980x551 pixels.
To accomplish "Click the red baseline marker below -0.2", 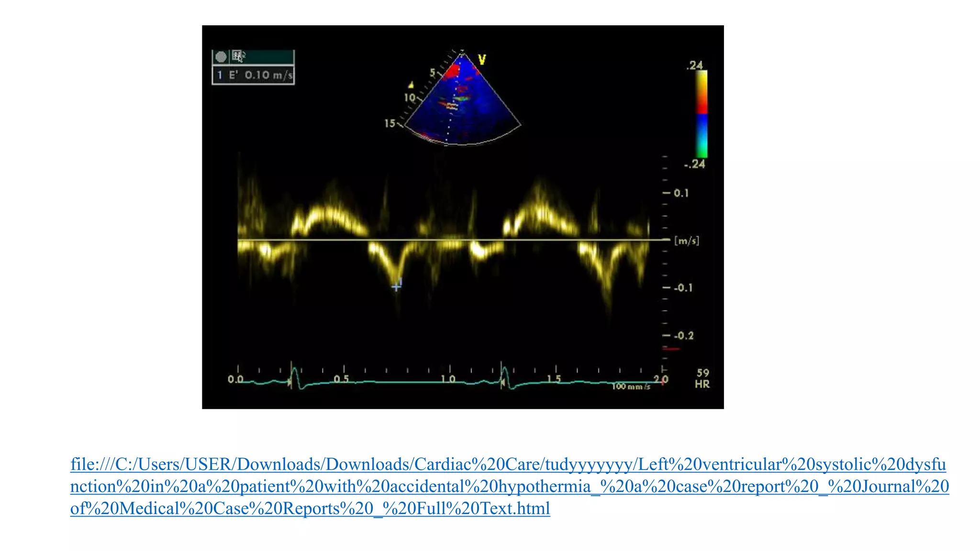I will [x=671, y=349].
